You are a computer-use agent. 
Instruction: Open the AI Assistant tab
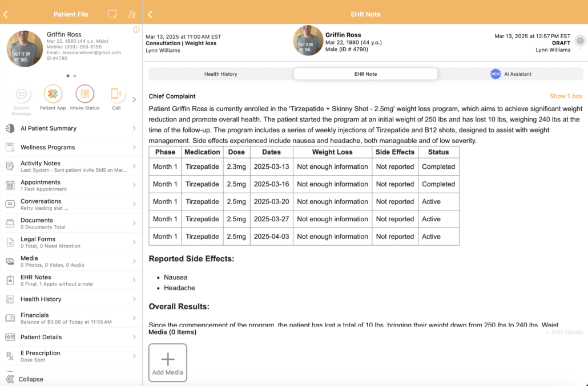[518, 74]
